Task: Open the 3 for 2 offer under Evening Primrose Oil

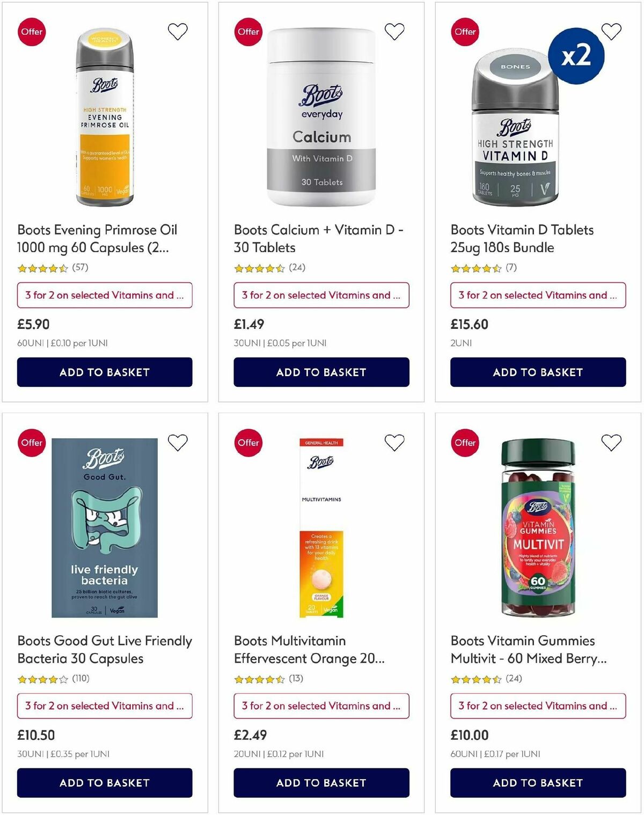Action: tap(105, 295)
